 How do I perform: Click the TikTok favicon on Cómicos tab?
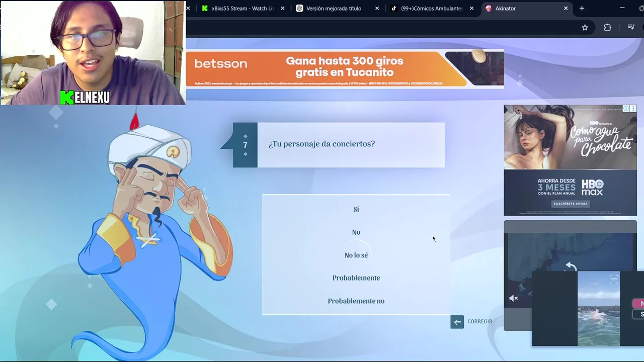pos(394,9)
